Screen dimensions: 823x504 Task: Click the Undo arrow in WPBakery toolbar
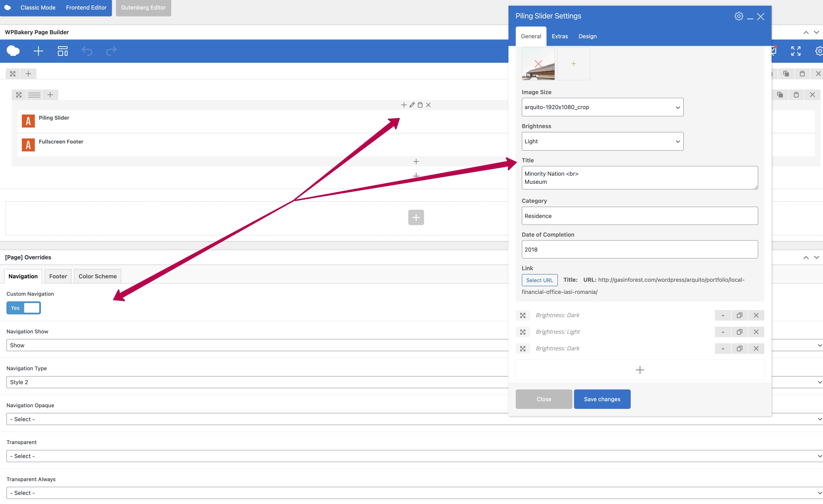pyautogui.click(x=87, y=51)
